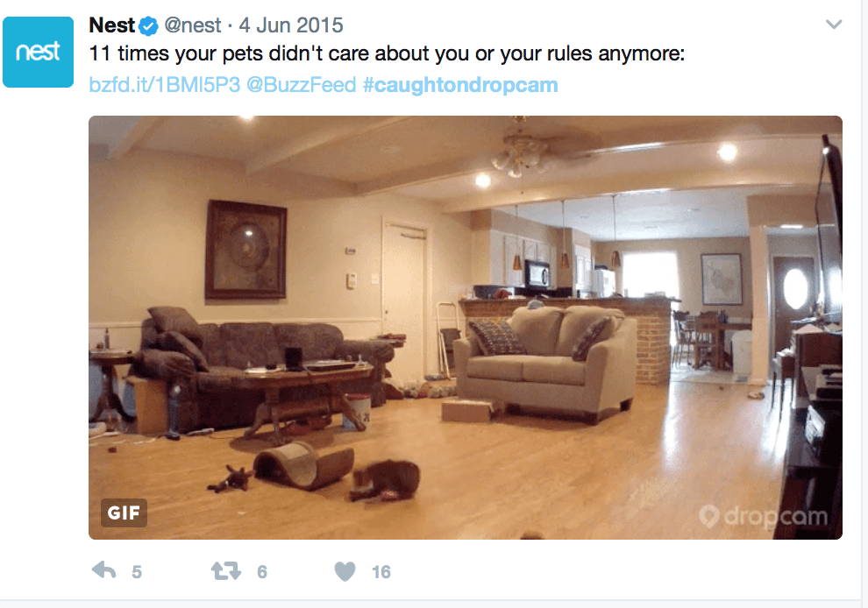Click the retweet count 6

click(x=262, y=572)
